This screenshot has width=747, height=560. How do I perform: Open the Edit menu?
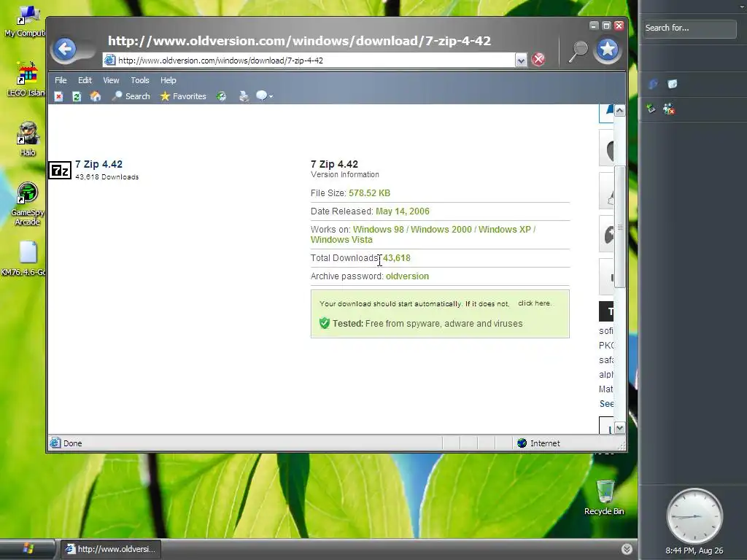(85, 80)
